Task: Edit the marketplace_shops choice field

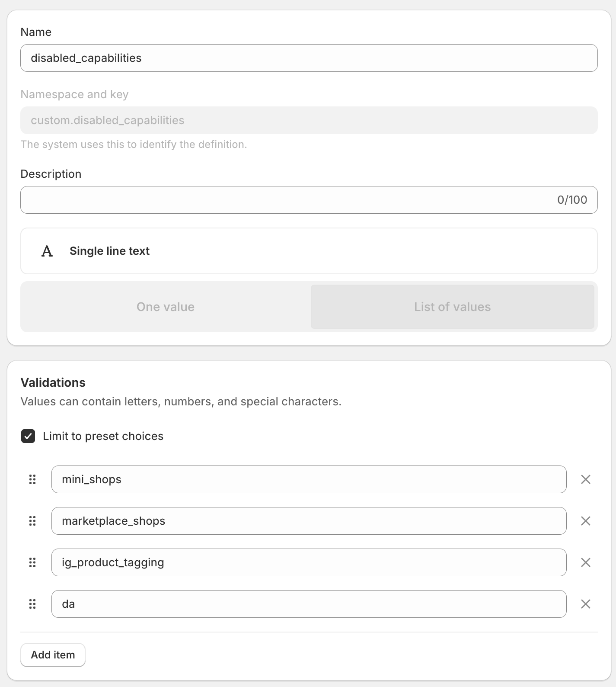Action: (309, 521)
